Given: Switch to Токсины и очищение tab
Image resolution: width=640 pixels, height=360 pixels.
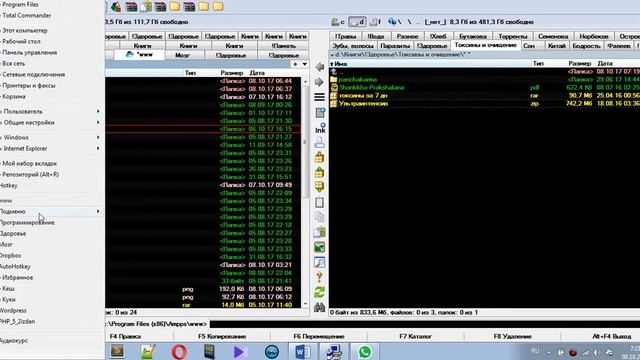Looking at the screenshot, I should coord(485,45).
